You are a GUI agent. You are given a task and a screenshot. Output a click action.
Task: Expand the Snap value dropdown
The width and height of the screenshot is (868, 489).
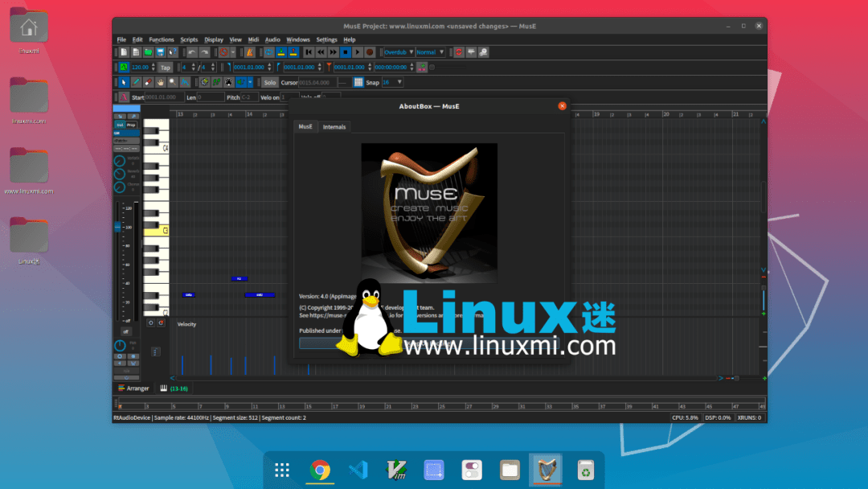pos(392,82)
